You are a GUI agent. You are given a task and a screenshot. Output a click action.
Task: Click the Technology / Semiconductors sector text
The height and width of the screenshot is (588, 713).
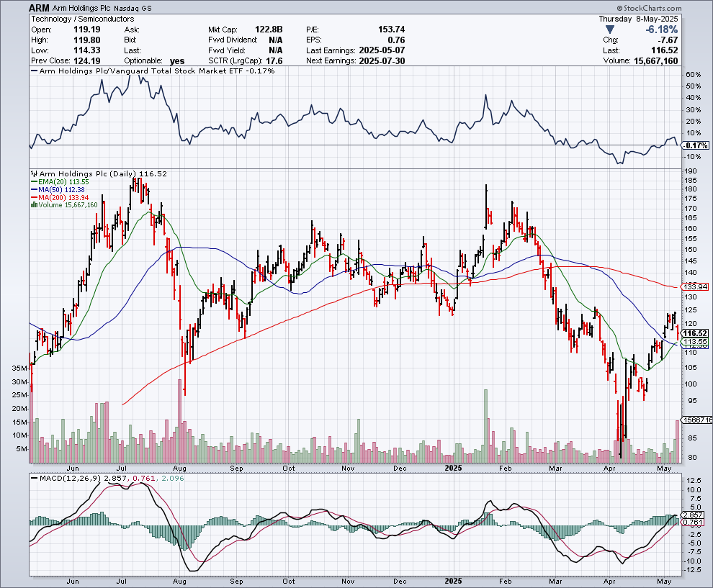coord(83,19)
